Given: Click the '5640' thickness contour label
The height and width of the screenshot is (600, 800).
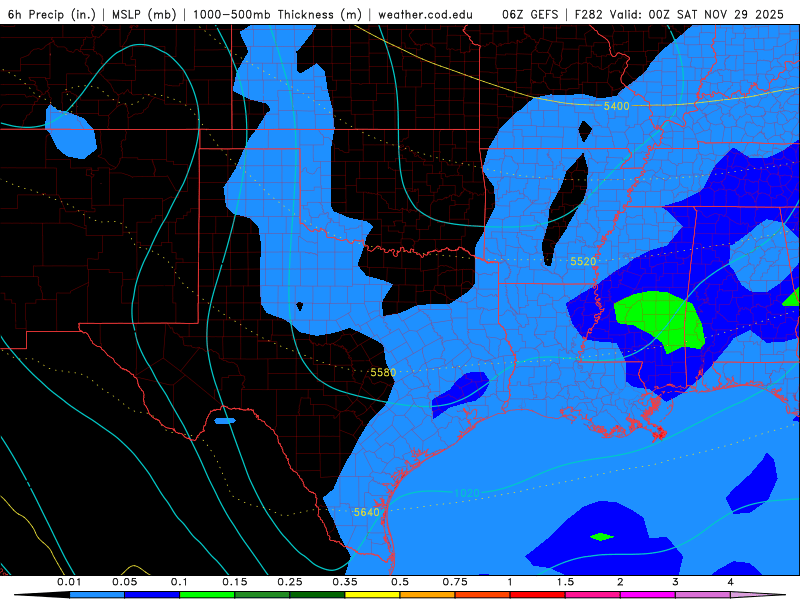Looking at the screenshot, I should pos(367,512).
